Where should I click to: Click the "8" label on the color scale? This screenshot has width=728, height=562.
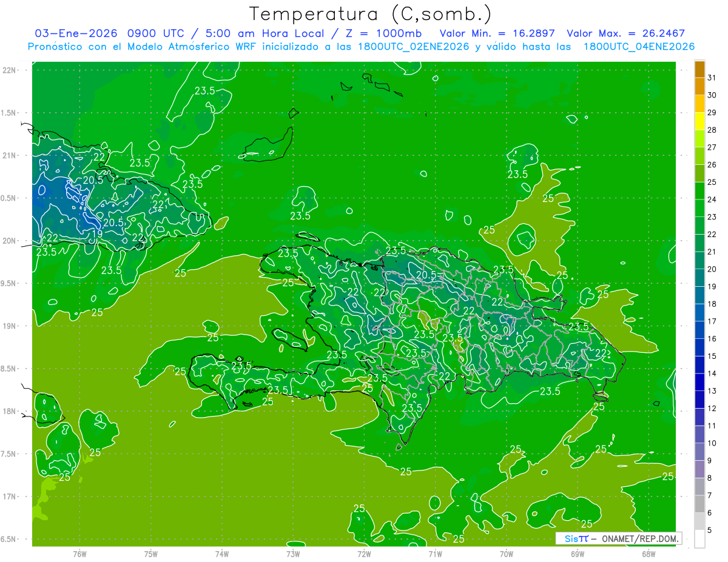pyautogui.click(x=710, y=478)
